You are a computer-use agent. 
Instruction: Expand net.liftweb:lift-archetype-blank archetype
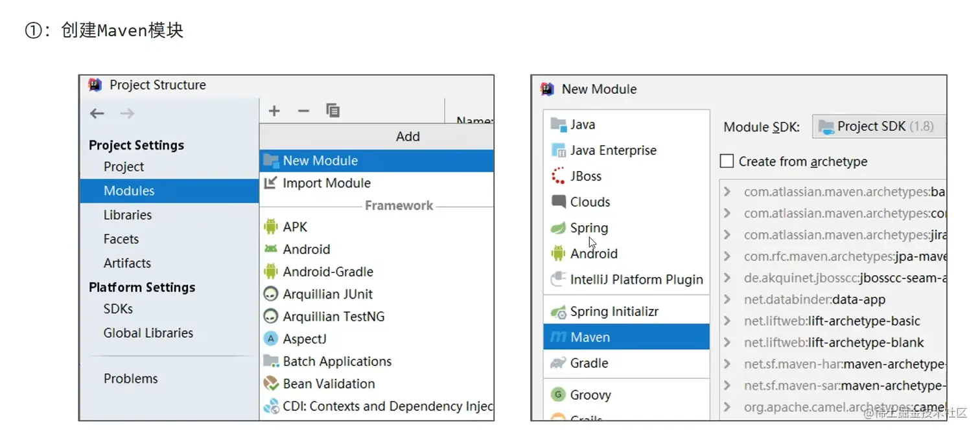[727, 343]
